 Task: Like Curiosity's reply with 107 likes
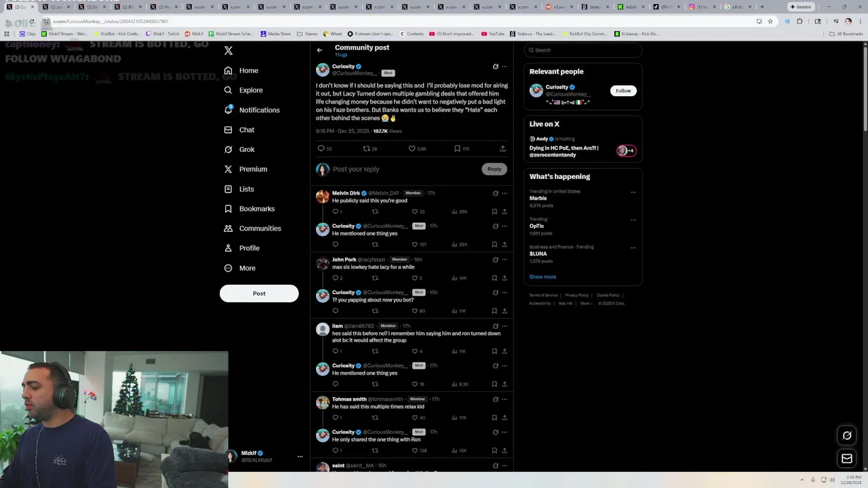tap(419, 245)
